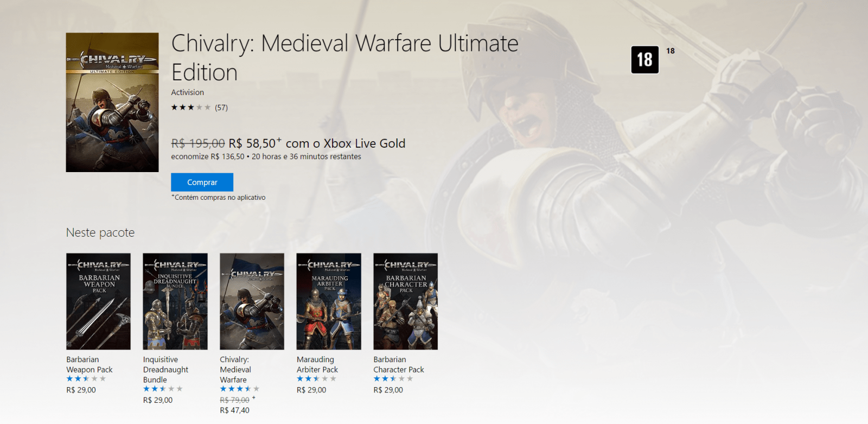The height and width of the screenshot is (424, 868).
Task: Open the main Chivalry Ultimate Edition cover art
Action: pyautogui.click(x=112, y=102)
